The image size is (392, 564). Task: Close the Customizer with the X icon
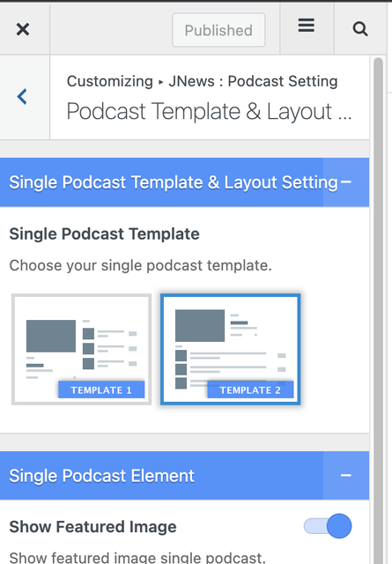click(23, 29)
